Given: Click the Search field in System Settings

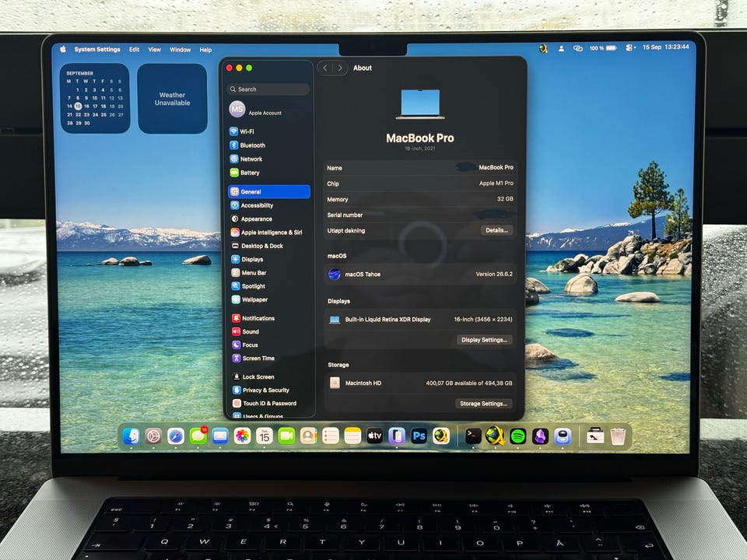Looking at the screenshot, I should click(x=268, y=89).
